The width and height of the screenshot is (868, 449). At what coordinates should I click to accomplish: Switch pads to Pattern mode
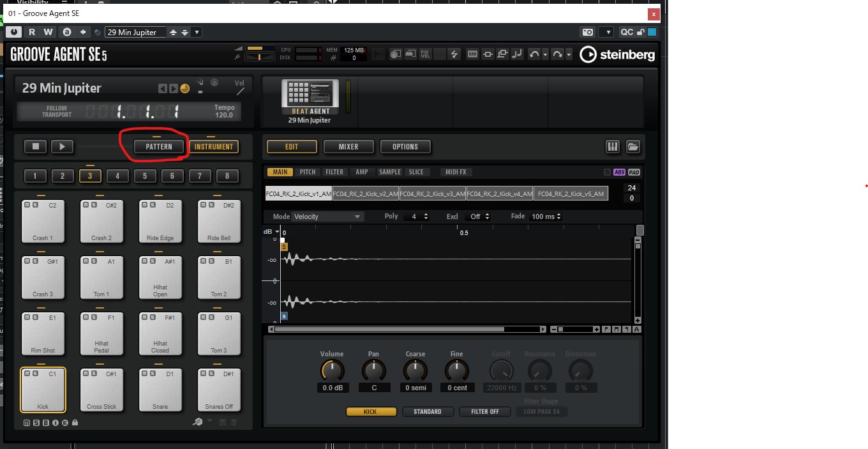[158, 146]
